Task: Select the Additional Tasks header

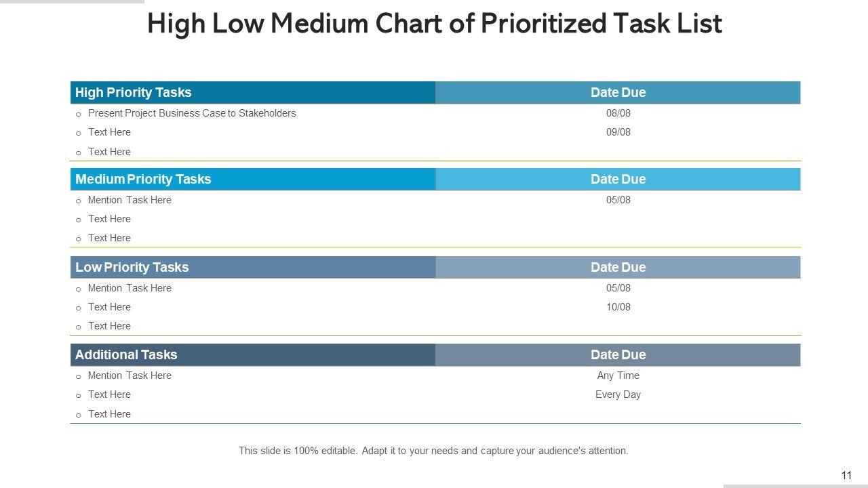Action: (x=126, y=355)
